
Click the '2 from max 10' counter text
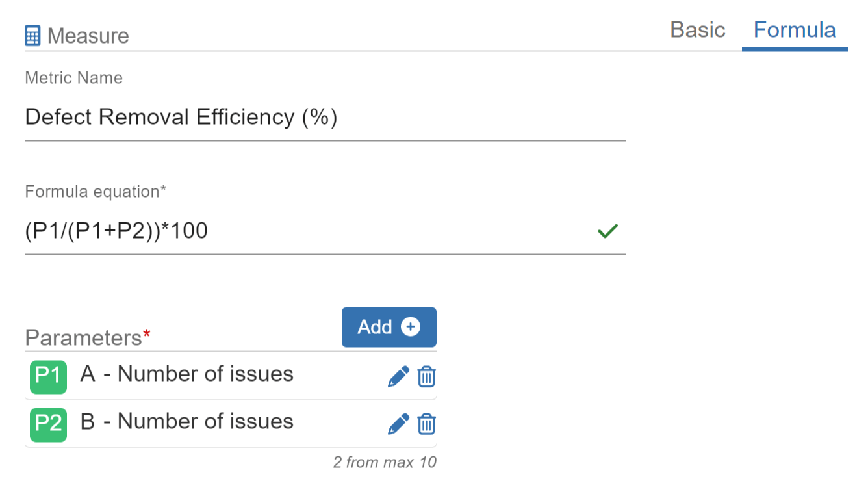click(385, 463)
